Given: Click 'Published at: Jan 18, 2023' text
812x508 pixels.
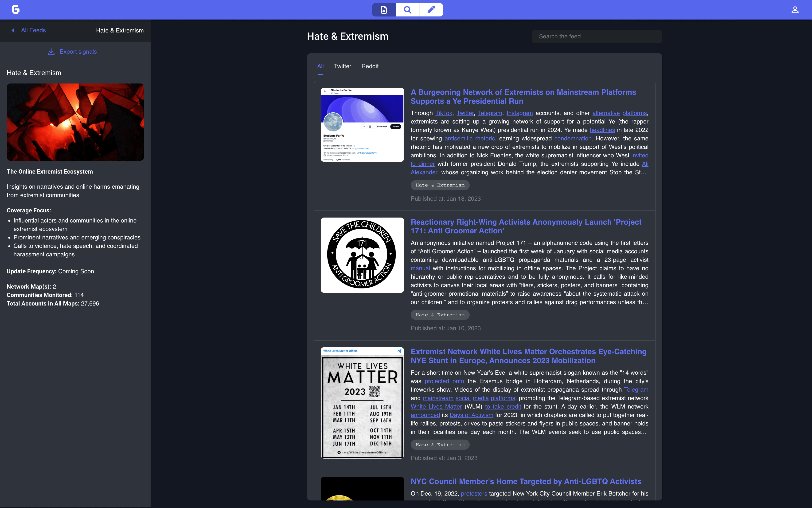Looking at the screenshot, I should tap(446, 198).
